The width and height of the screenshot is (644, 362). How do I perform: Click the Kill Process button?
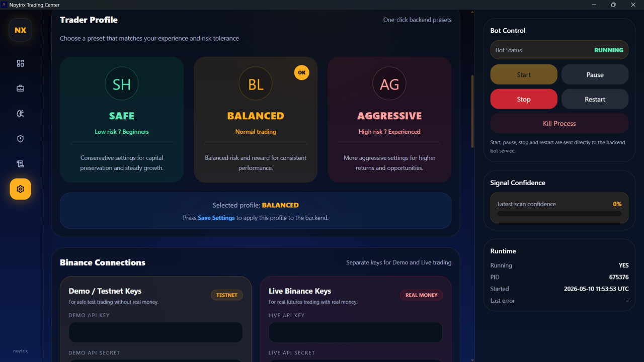click(x=559, y=123)
